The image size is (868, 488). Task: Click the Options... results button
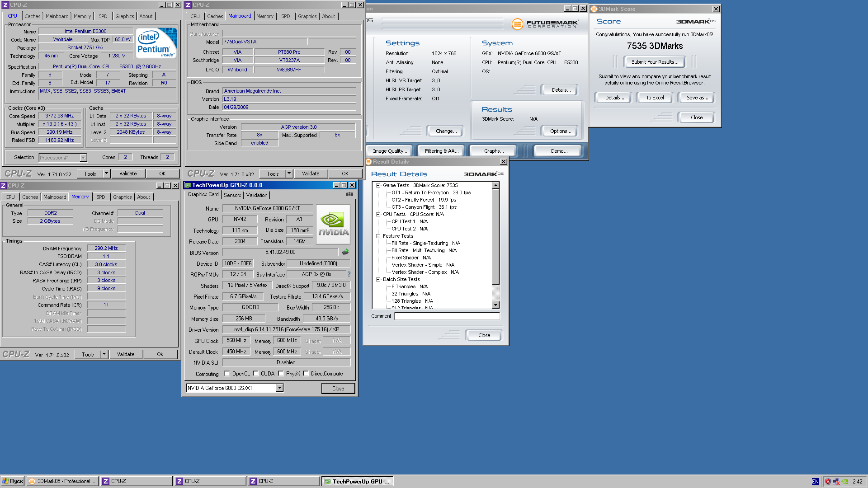(x=560, y=131)
